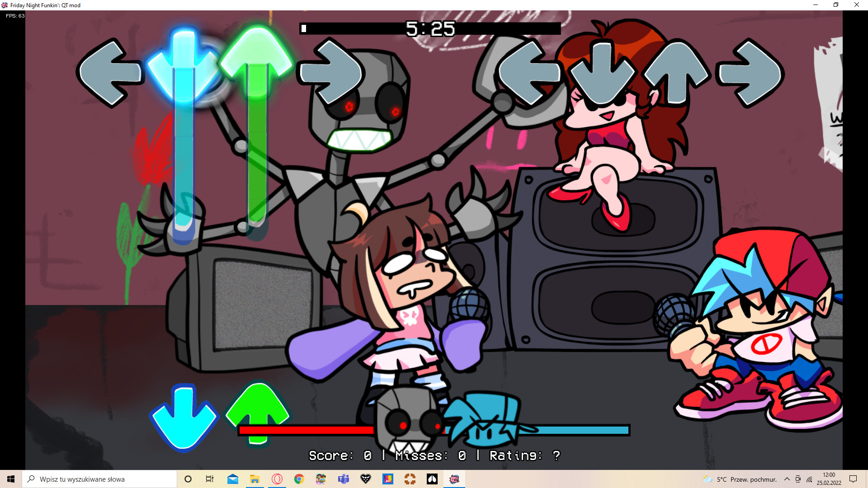The image size is (868, 488).
Task: Click the player's gray up arrow receptor
Action: coord(676,72)
